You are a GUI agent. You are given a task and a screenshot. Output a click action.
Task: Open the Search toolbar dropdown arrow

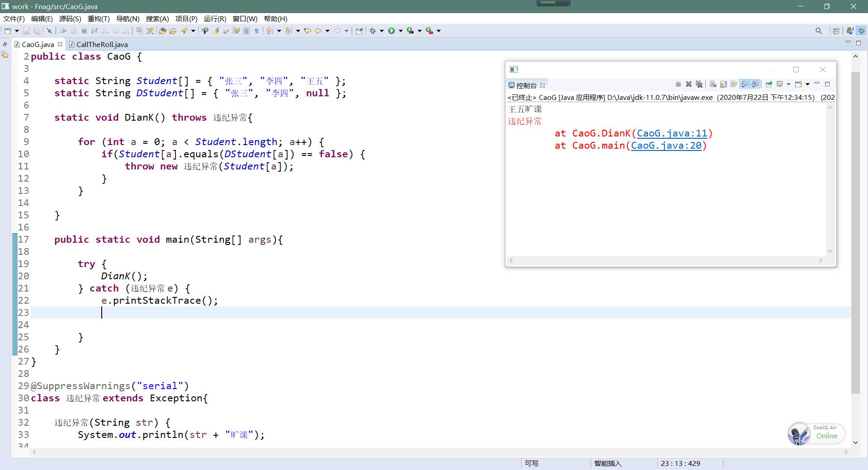pyautogui.click(x=193, y=31)
